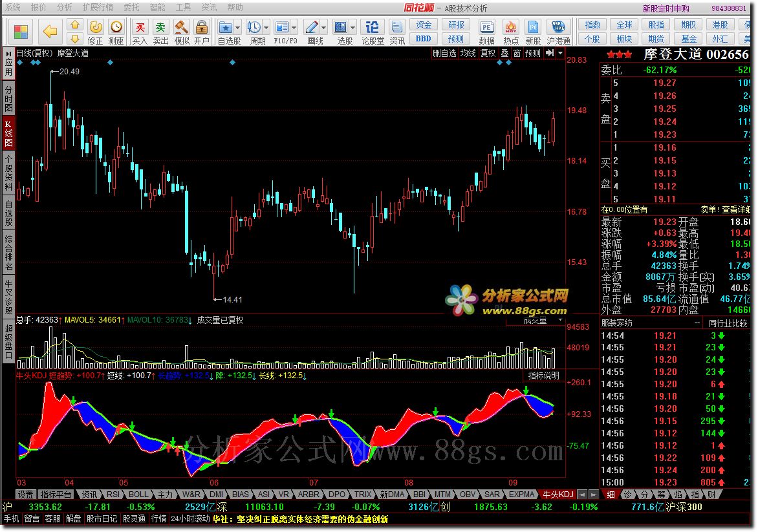Expand the 画线 dropdown arrow
The image size is (758, 532).
click(x=324, y=28)
